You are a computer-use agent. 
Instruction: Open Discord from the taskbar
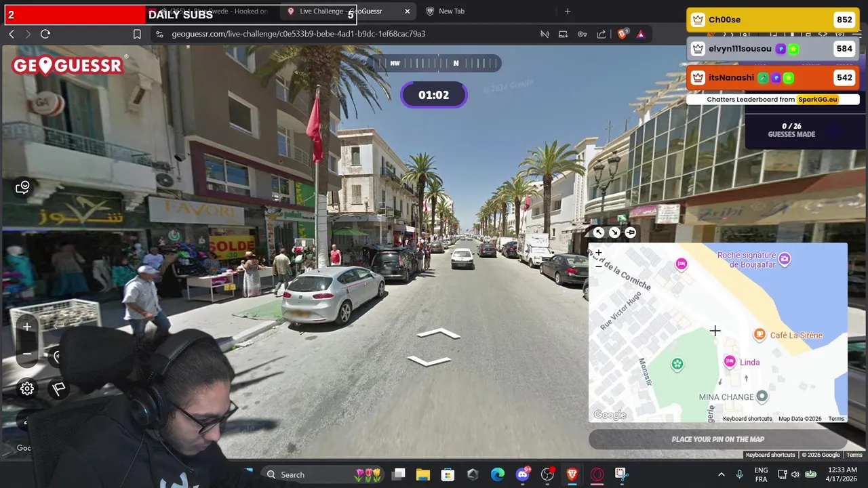coord(523,474)
